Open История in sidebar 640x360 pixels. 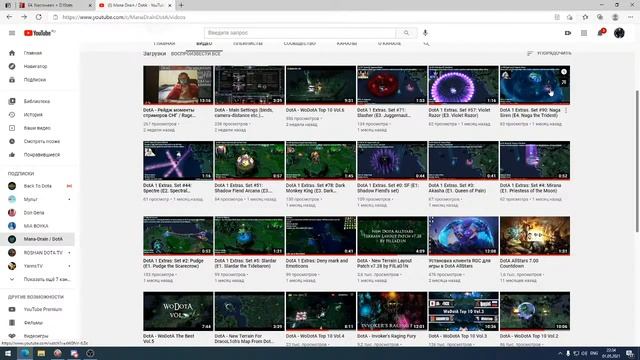click(38, 115)
